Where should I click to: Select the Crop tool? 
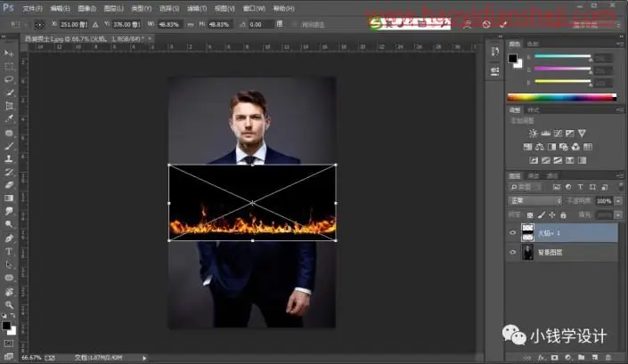coord(9,106)
